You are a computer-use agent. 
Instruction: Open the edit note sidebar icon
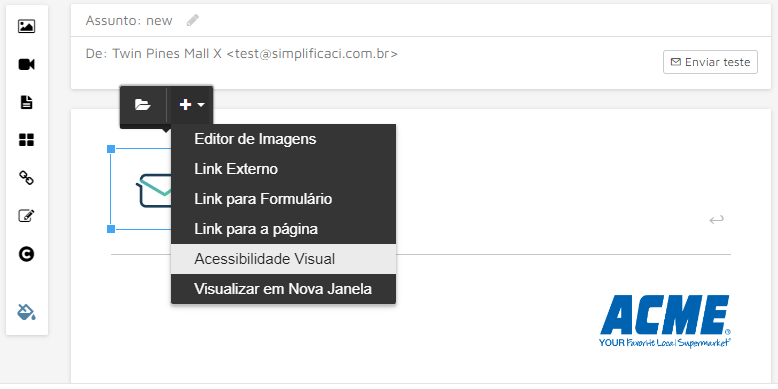26,216
